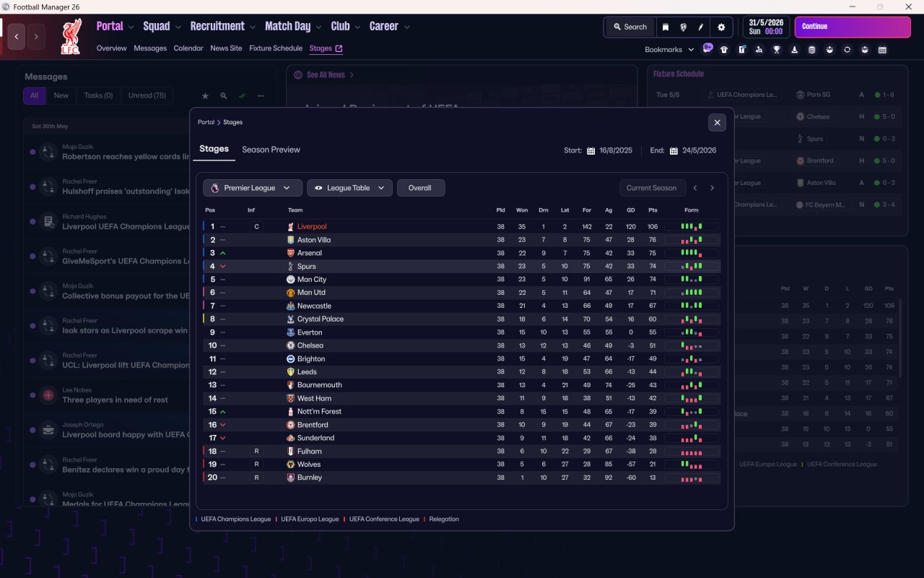Open the 9+ notifications chat bubble
The height and width of the screenshot is (578, 924).
(x=707, y=48)
